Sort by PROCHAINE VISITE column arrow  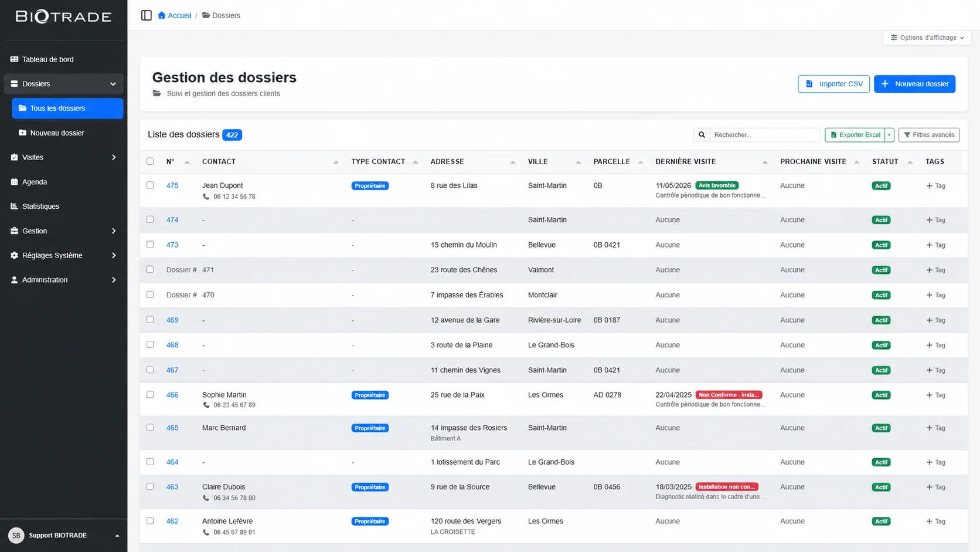(856, 162)
